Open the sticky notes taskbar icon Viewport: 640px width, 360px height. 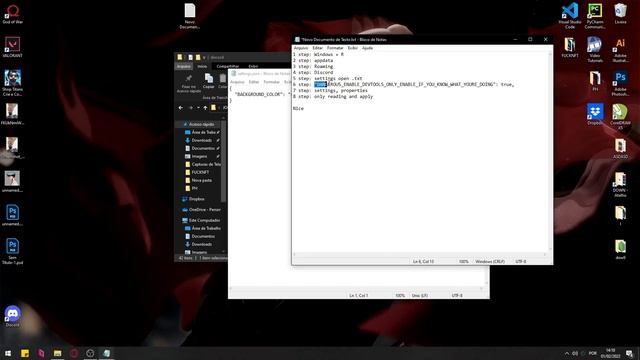pyautogui.click(x=25, y=353)
